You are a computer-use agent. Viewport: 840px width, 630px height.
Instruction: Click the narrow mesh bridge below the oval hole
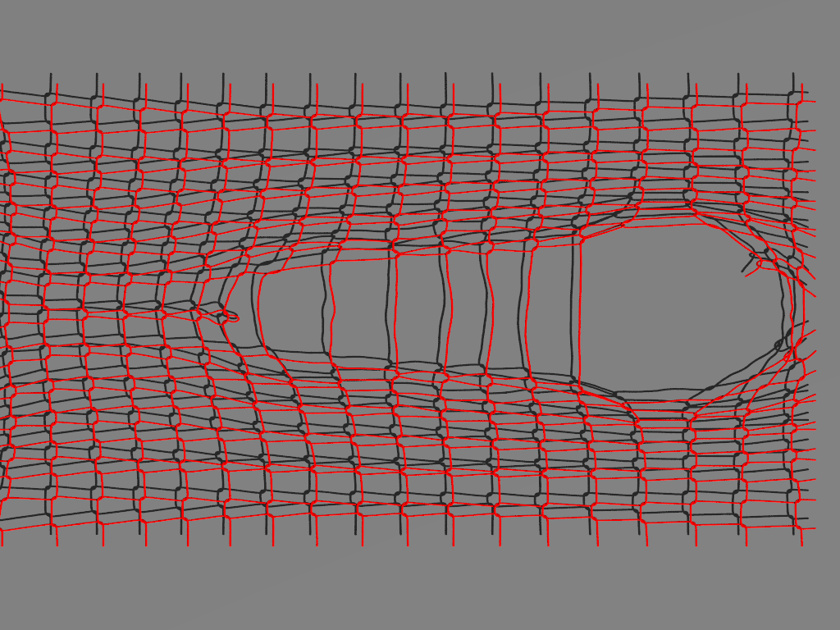point(661,413)
